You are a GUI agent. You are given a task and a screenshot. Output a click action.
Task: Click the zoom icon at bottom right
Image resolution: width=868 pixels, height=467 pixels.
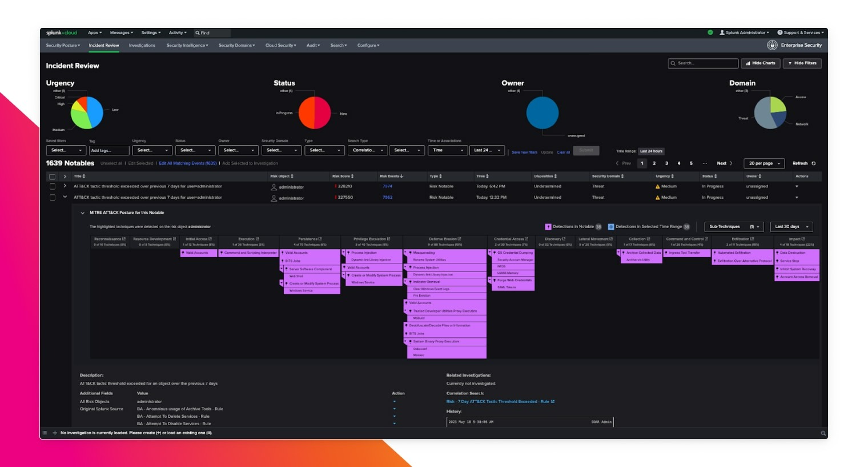tap(823, 433)
